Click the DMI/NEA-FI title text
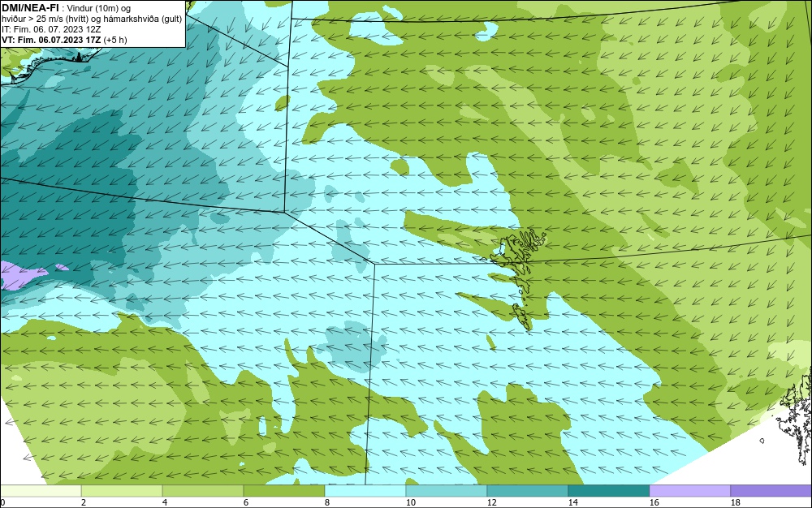 [x=30, y=8]
